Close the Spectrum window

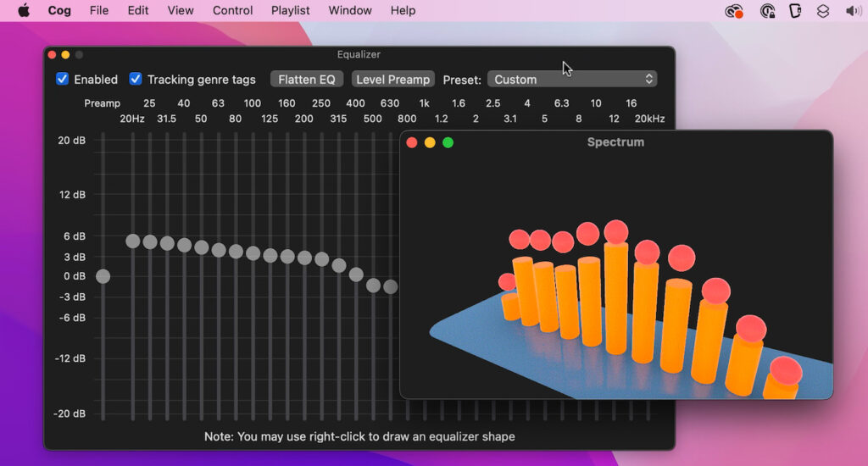pos(412,143)
